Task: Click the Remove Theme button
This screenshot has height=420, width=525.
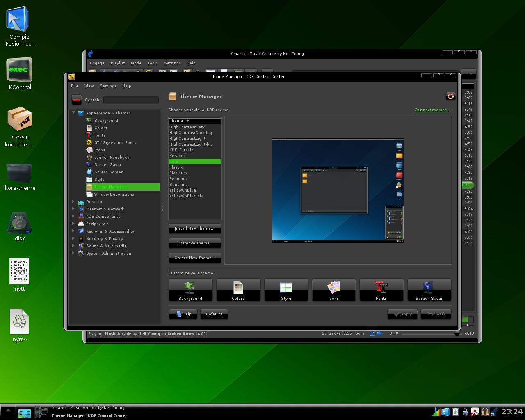Action: point(195,243)
